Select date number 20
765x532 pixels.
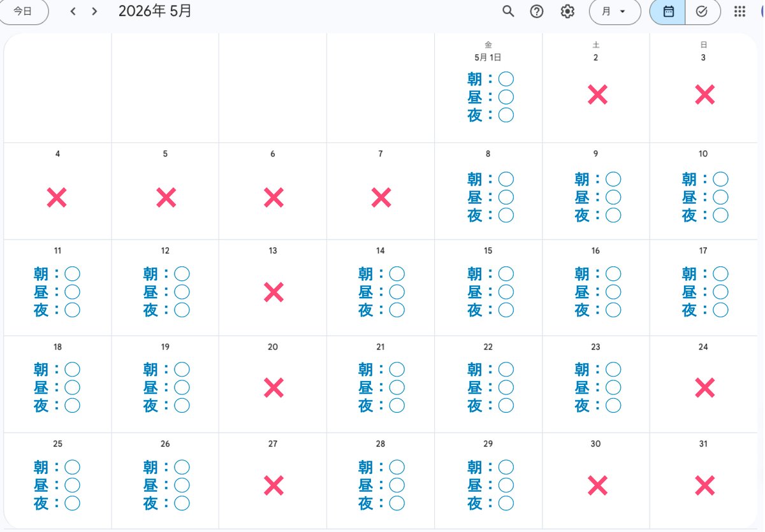coord(273,347)
